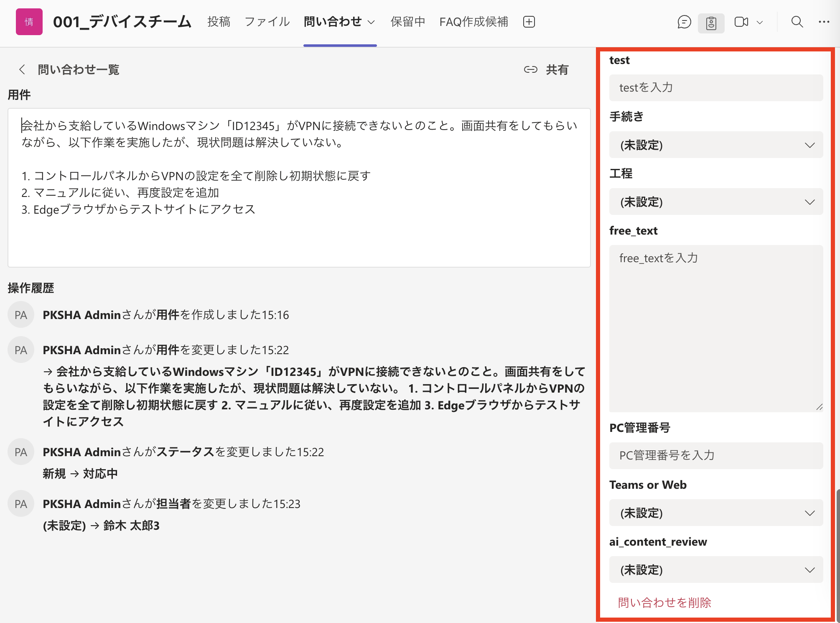Click the share link chain icon
The width and height of the screenshot is (840, 623).
530,69
